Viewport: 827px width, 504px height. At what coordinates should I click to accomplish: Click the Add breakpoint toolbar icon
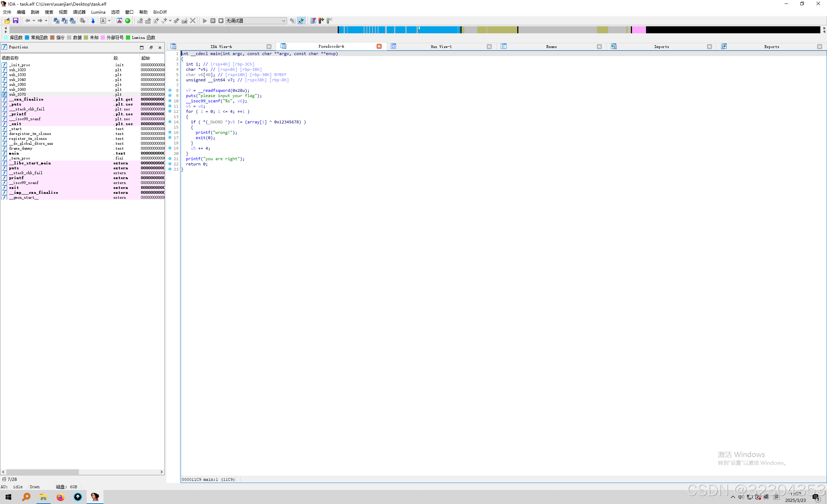click(x=321, y=21)
